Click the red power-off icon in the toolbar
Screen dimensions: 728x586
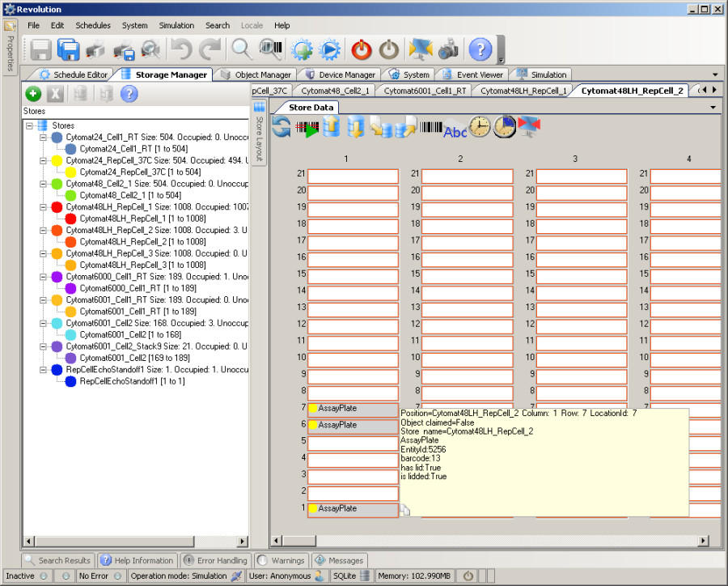point(362,49)
